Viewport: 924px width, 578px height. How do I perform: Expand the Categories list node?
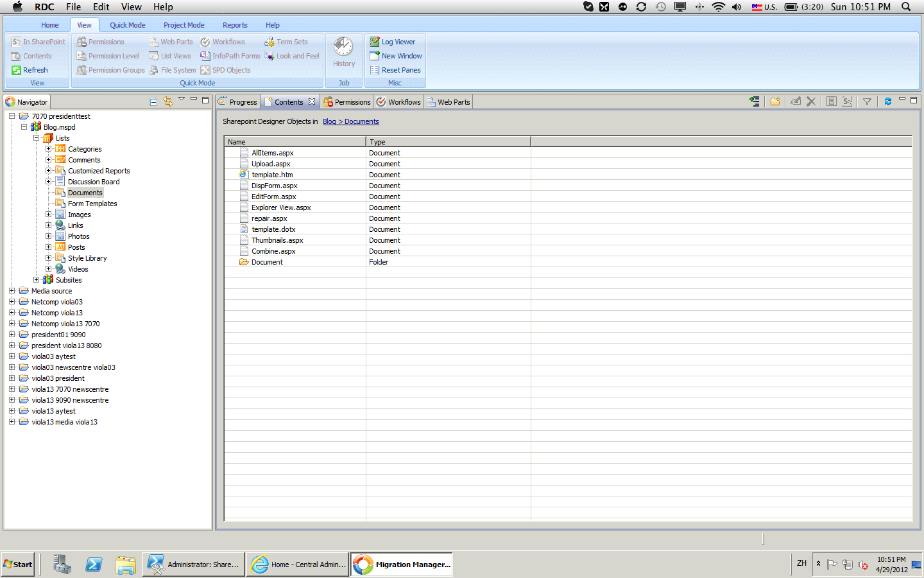48,149
